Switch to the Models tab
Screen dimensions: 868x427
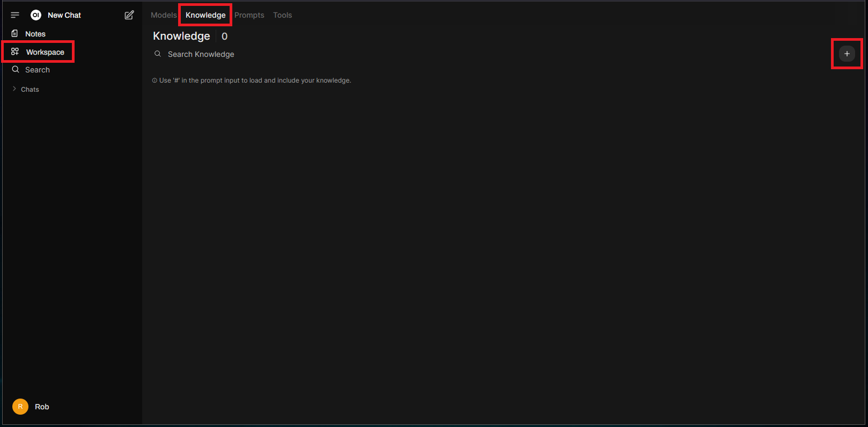tap(164, 15)
